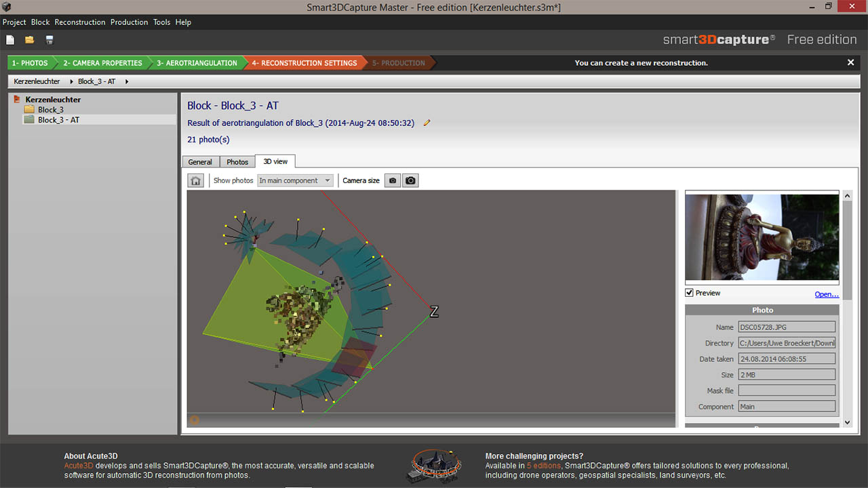
Task: Open the Help menu
Action: [183, 22]
